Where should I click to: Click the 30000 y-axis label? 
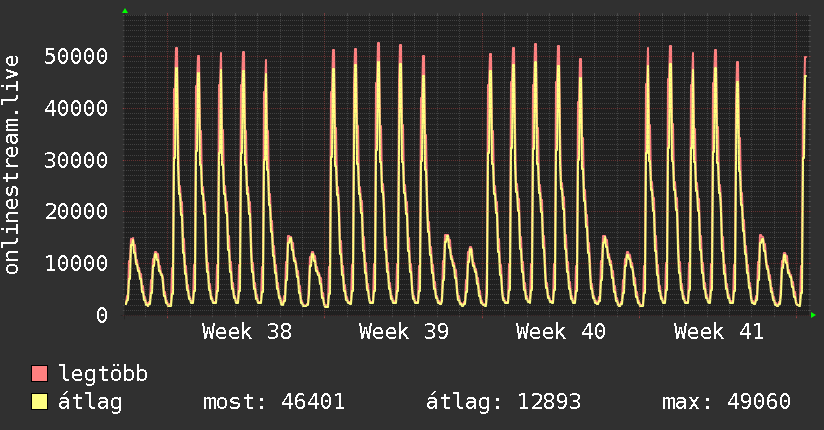coord(76,160)
